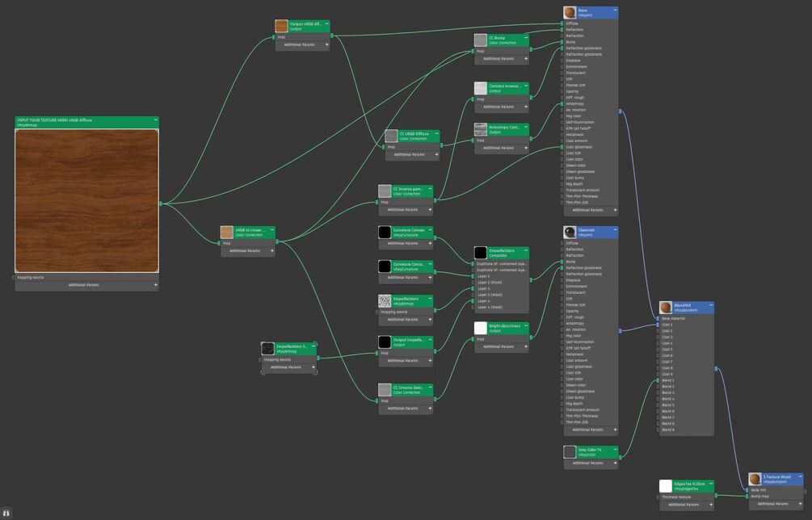
Task: Click the Anisotropy Cont. node preview icon
Action: tap(481, 129)
